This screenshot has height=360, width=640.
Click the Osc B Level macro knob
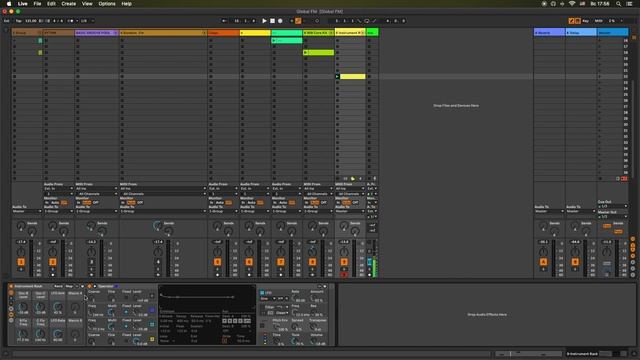pos(23,306)
